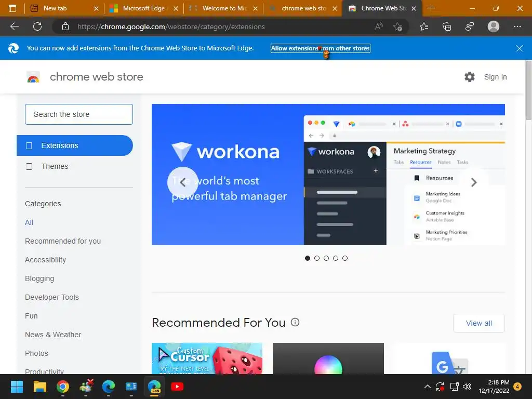Filter by All categories
532x399 pixels.
click(29, 222)
